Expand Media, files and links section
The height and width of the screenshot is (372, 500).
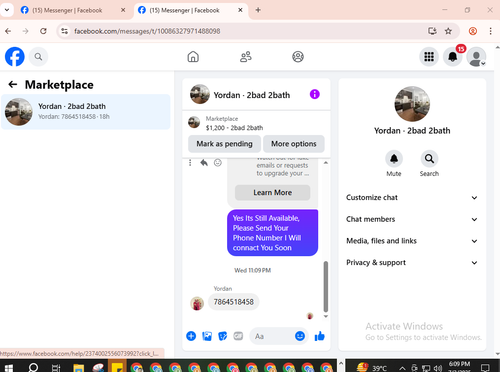[x=412, y=241]
